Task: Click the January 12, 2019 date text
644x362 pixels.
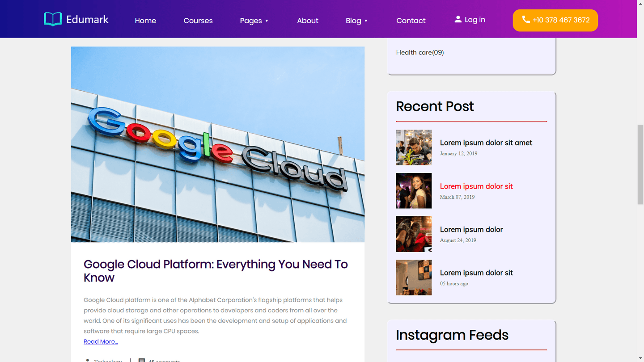Action: [x=458, y=153]
